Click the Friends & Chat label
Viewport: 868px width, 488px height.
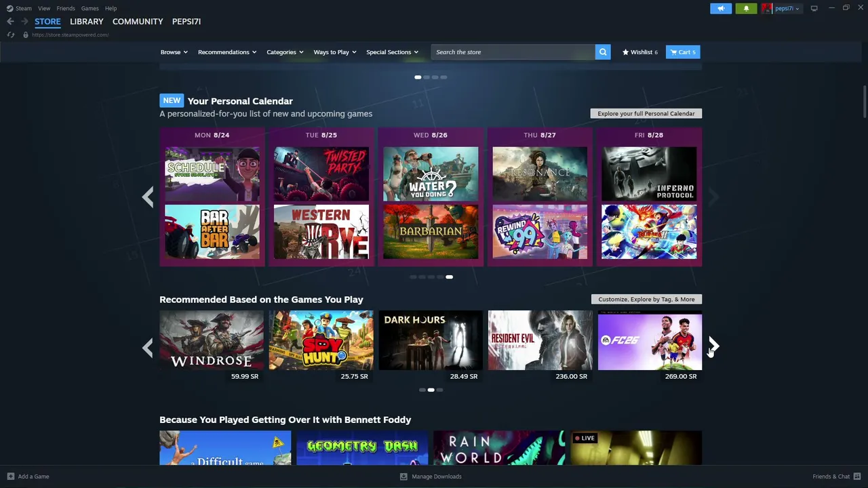pyautogui.click(x=831, y=476)
